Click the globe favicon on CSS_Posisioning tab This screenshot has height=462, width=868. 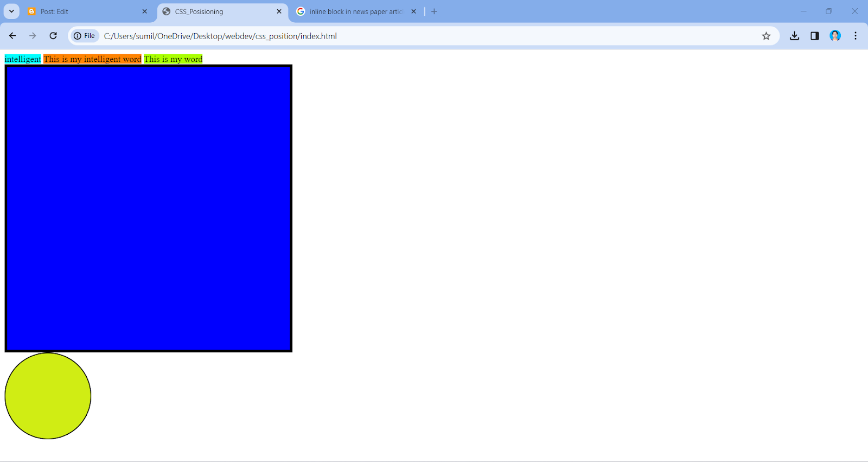click(167, 11)
